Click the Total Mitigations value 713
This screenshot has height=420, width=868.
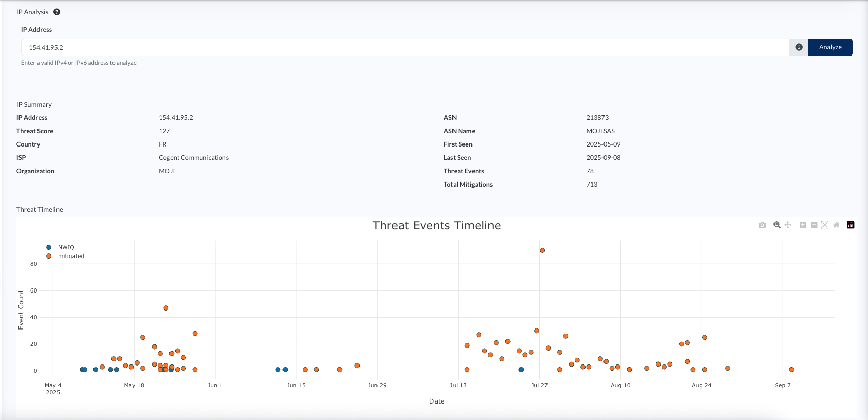592,185
